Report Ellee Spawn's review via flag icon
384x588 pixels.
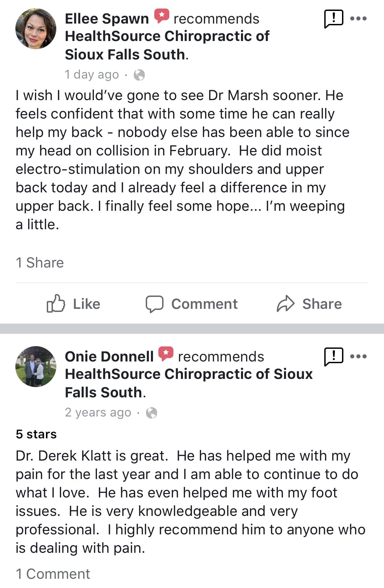[x=333, y=19]
